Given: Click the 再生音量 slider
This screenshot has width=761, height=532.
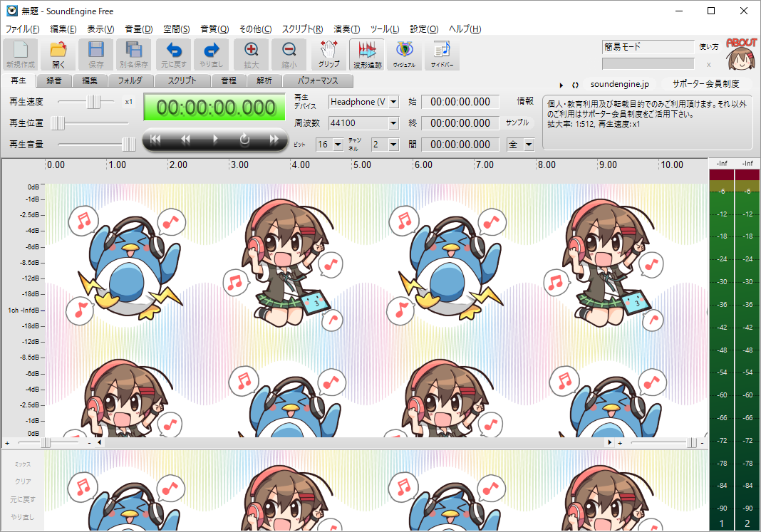Looking at the screenshot, I should [x=96, y=145].
